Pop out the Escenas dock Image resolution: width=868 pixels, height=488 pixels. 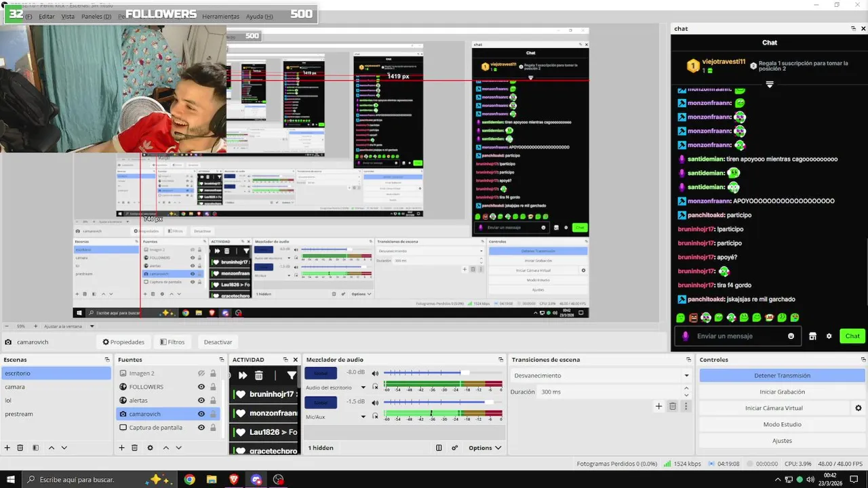(x=107, y=360)
